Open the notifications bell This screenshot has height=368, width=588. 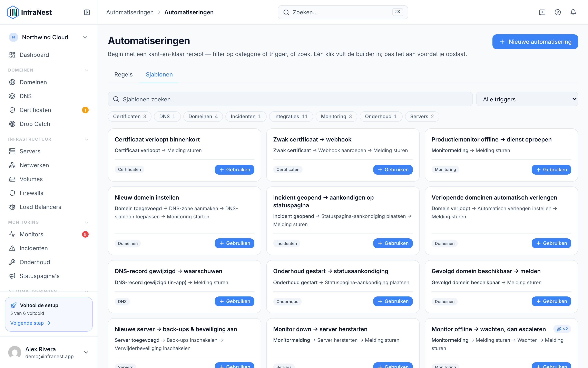[x=573, y=12]
